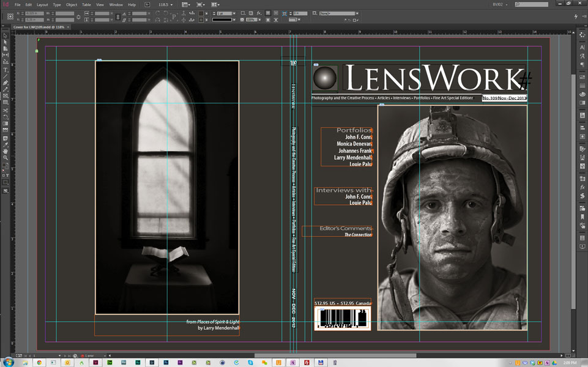Select the Pencil tool
Image resolution: width=588 pixels, height=367 pixels.
pyautogui.click(x=6, y=89)
